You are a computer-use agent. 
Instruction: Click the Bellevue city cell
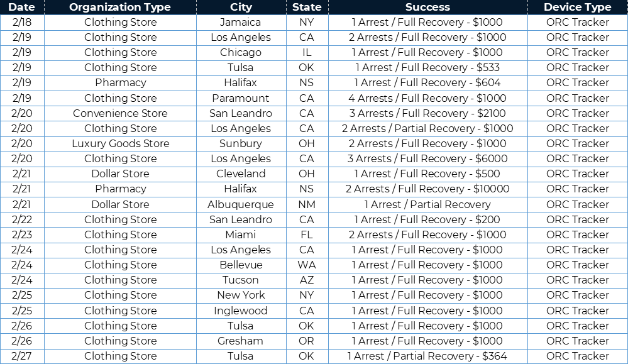(241, 265)
